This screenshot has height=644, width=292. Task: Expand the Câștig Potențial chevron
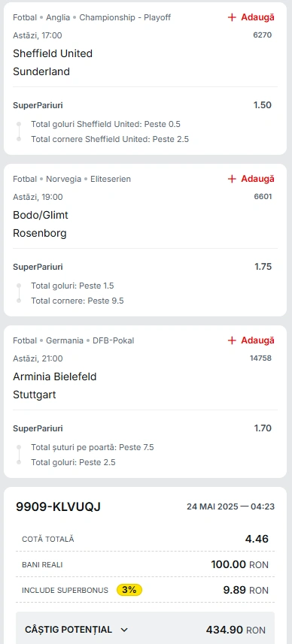point(125,630)
